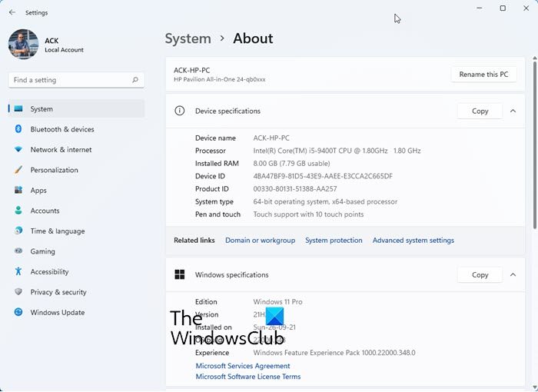Click the Personalization paintbrush icon
The image size is (538, 392).
tap(18, 170)
